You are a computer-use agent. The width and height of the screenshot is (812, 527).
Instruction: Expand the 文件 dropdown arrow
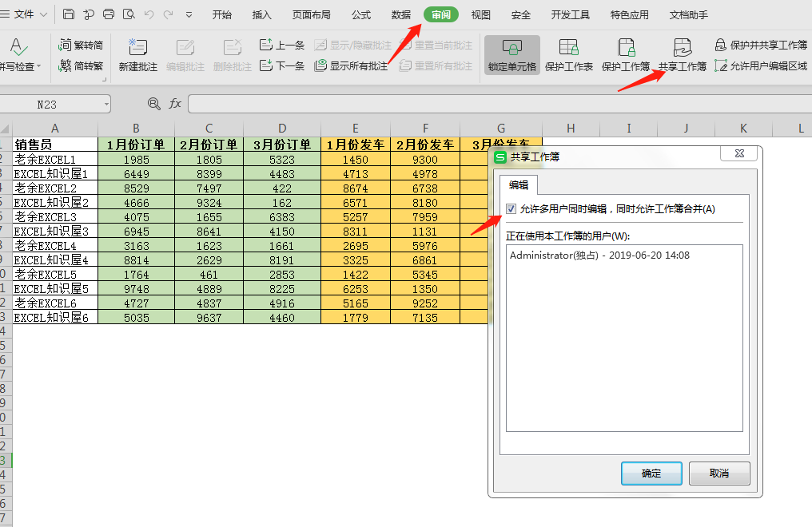(x=43, y=15)
